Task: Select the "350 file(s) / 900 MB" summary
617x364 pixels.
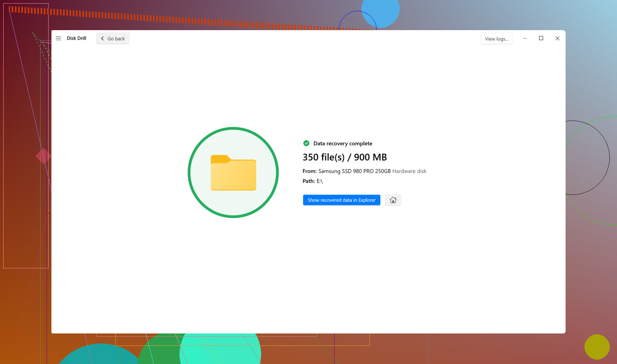Action: click(344, 157)
